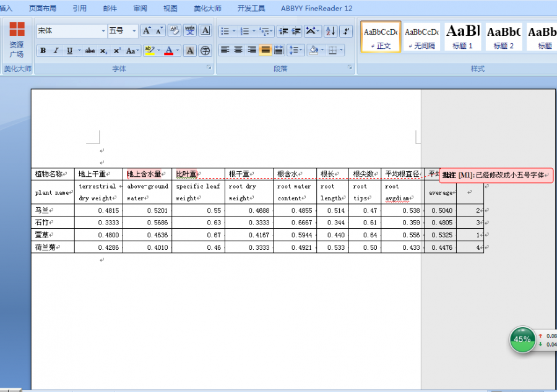Apply the 无间隔 style

(421, 36)
